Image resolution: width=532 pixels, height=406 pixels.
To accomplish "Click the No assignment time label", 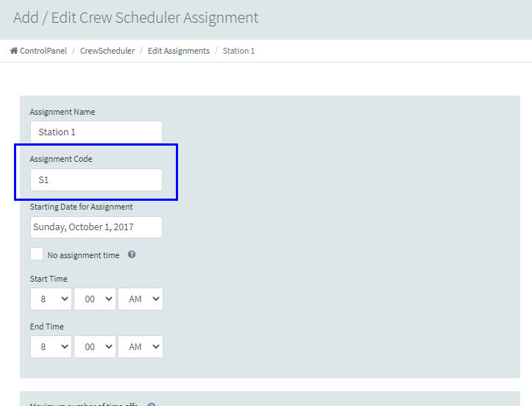I will (x=83, y=255).
